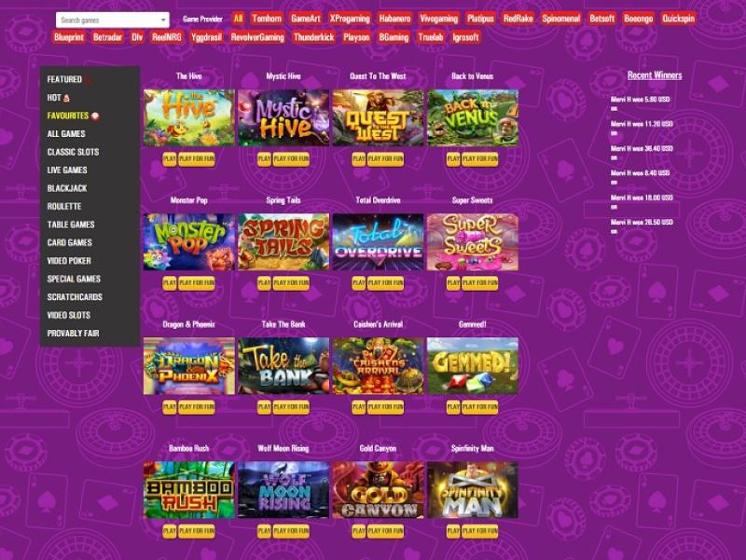Click the heart icon beside FAVOURITES

[95, 116]
